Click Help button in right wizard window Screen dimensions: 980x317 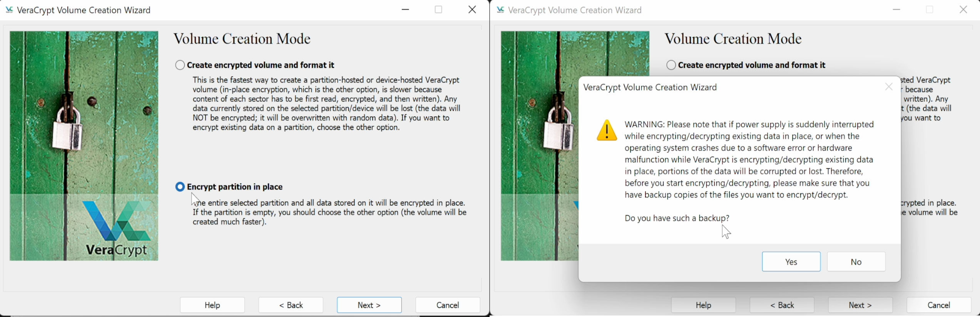(704, 305)
